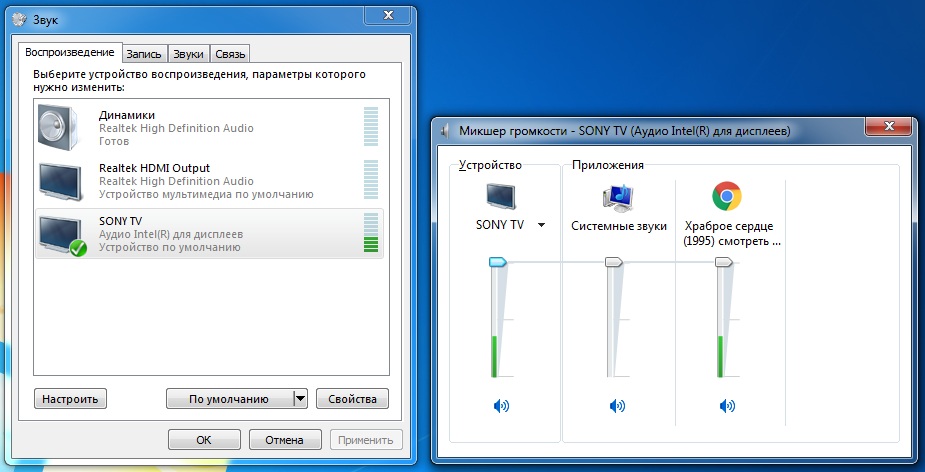Open the SONY TV device dropdown in mixer

[542, 225]
